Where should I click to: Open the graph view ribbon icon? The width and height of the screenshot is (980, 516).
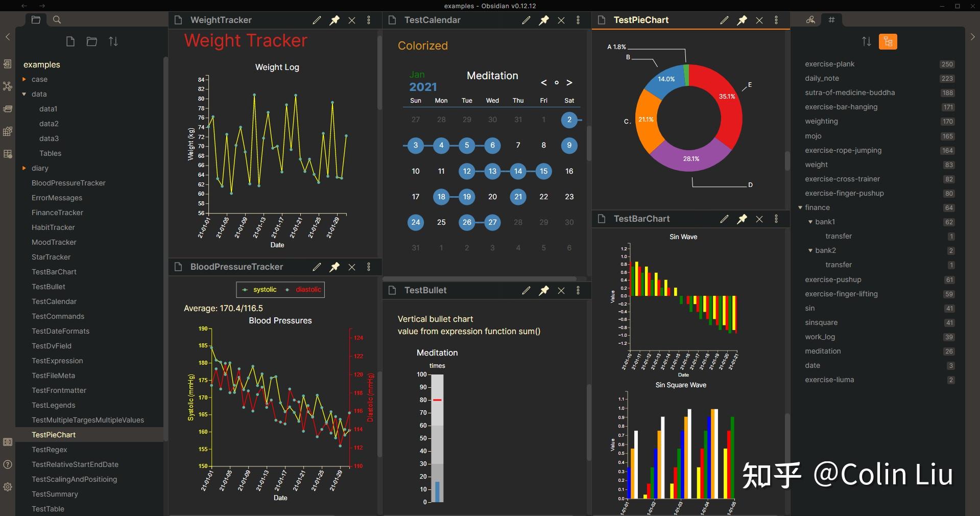[8, 86]
